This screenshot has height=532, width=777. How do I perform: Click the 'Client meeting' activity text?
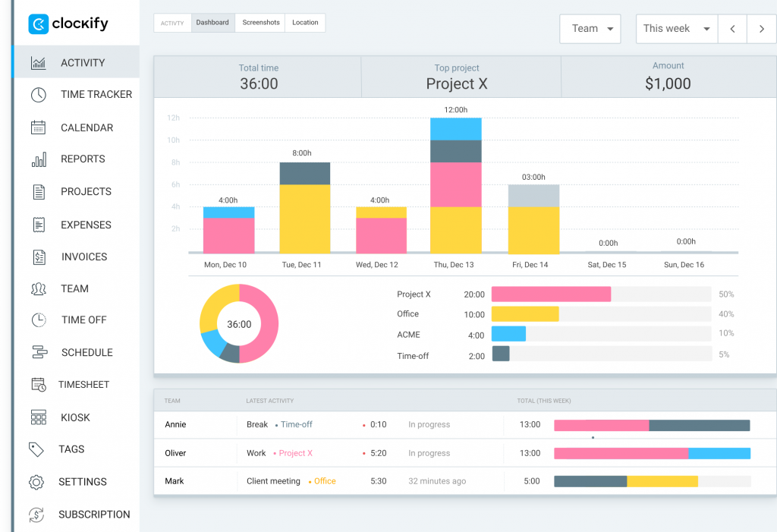[273, 481]
